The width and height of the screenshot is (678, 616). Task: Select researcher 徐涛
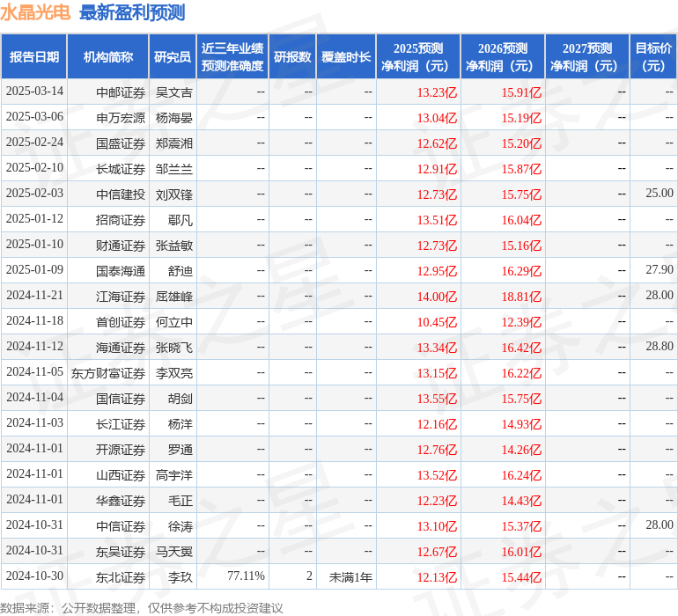[x=181, y=526]
